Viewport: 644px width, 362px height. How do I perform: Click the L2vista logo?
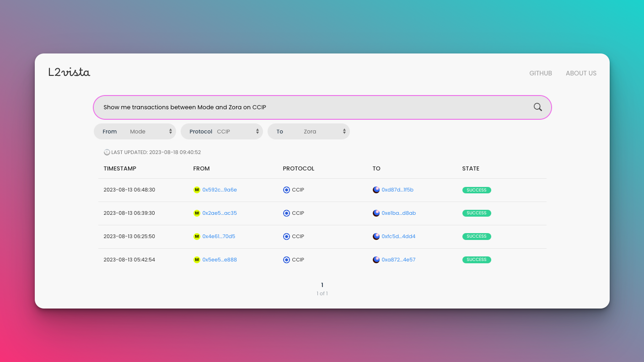coord(69,72)
